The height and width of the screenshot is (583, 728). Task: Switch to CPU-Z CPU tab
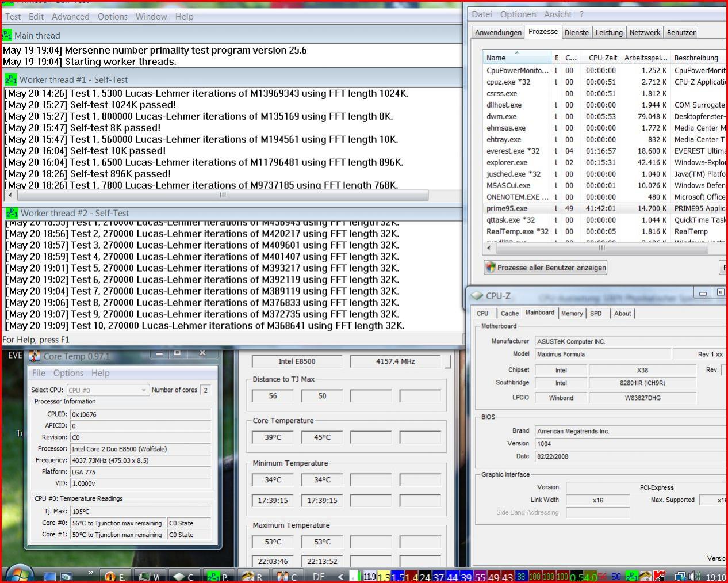[x=482, y=314]
